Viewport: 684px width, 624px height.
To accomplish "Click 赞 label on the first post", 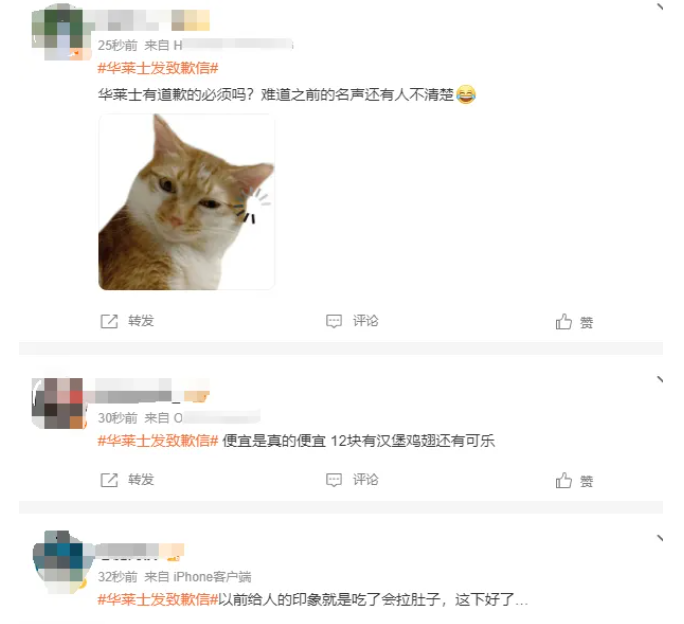I will point(586,322).
